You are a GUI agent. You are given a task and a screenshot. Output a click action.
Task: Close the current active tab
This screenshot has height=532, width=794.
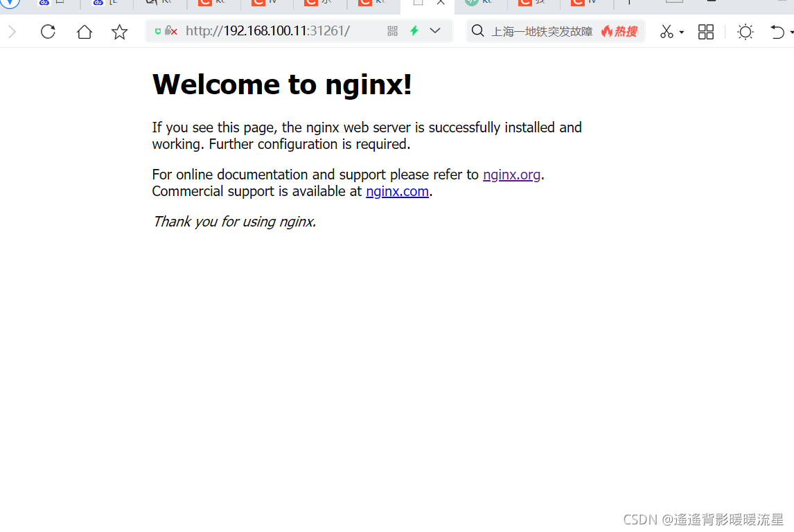[x=441, y=3]
